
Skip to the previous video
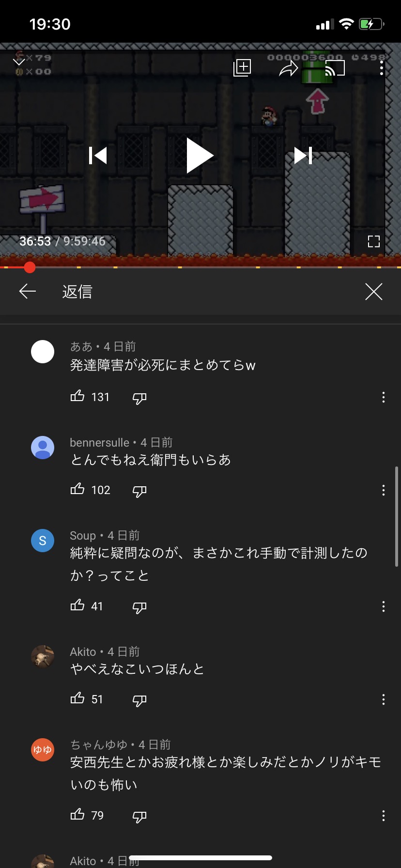(x=98, y=155)
